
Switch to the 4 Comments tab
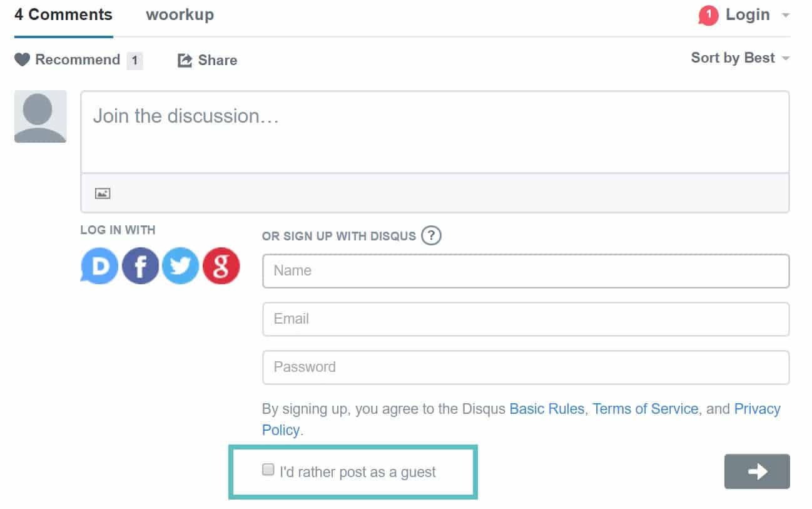63,14
